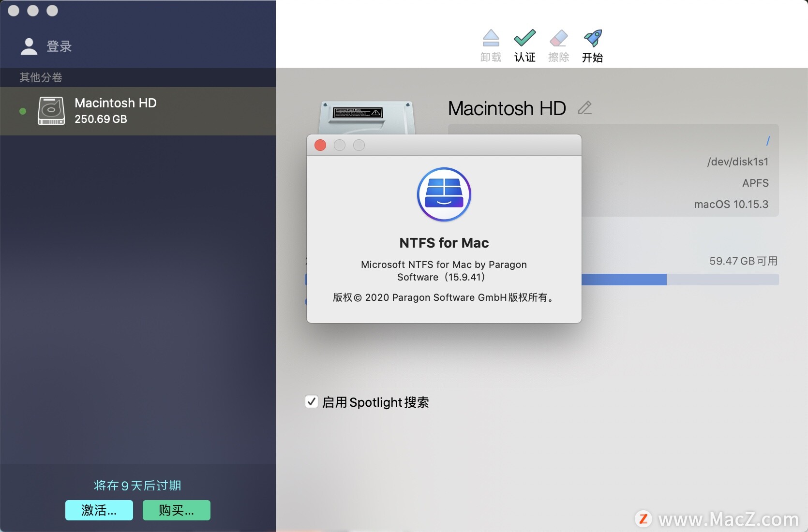This screenshot has width=808, height=532.
Task: Click the Erase (擦除) eraser icon
Action: coord(558,38)
